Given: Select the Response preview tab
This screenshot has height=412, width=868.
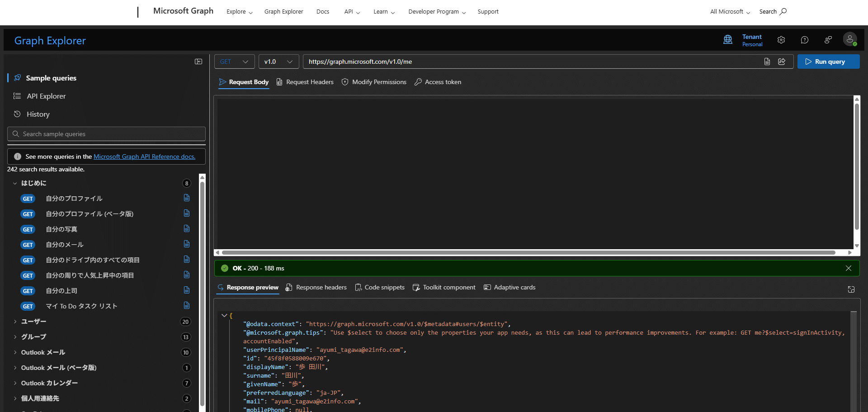Looking at the screenshot, I should [x=248, y=287].
